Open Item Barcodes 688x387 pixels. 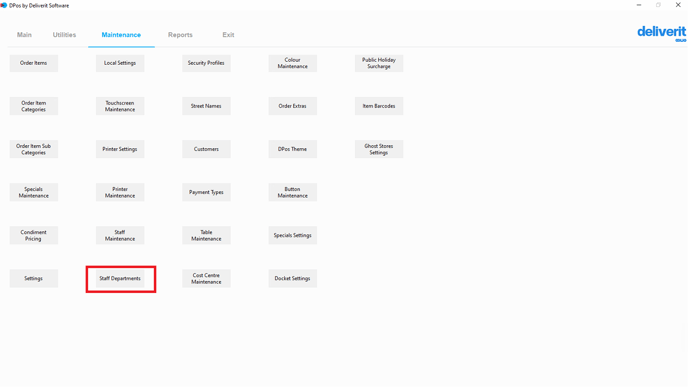pos(379,106)
